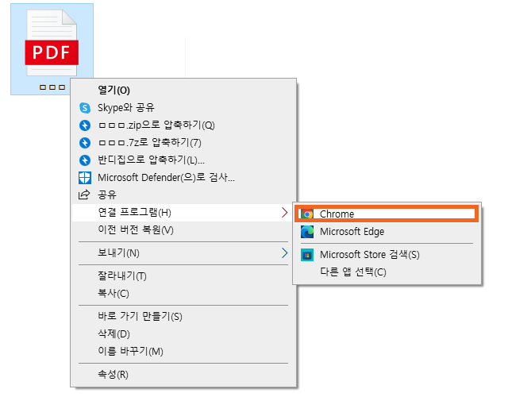Viewport: 512px width, 420px height.
Task: Choose 복사(C) to copy the file
Action: tap(183, 294)
